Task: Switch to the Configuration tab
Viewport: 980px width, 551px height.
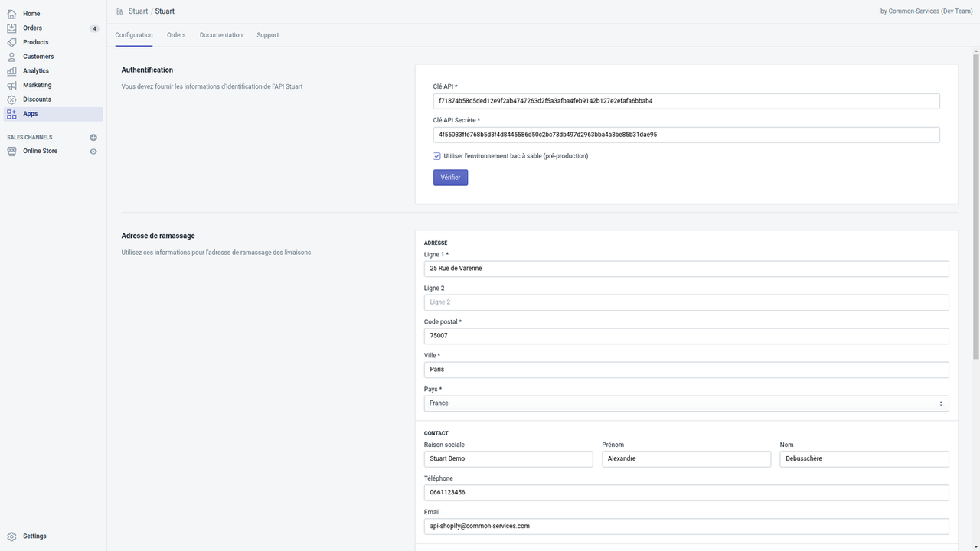Action: pyautogui.click(x=134, y=35)
